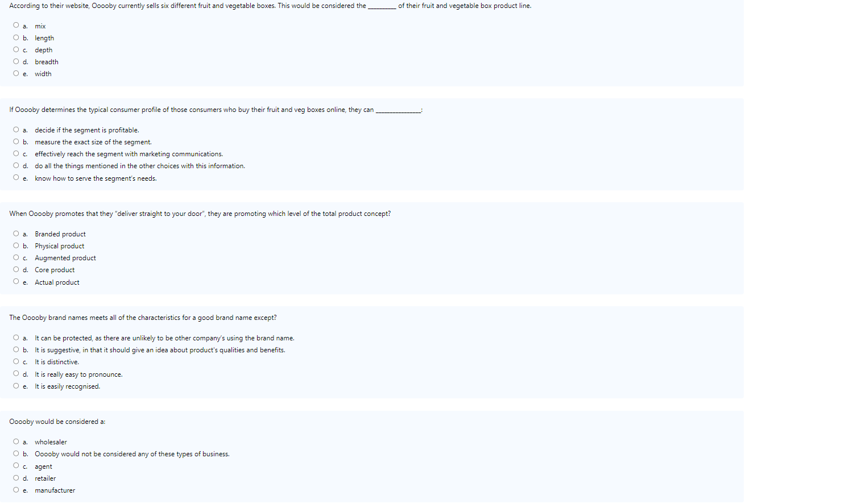Choose the 'length' answer option
Image resolution: width=841 pixels, height=504 pixels.
(x=16, y=37)
